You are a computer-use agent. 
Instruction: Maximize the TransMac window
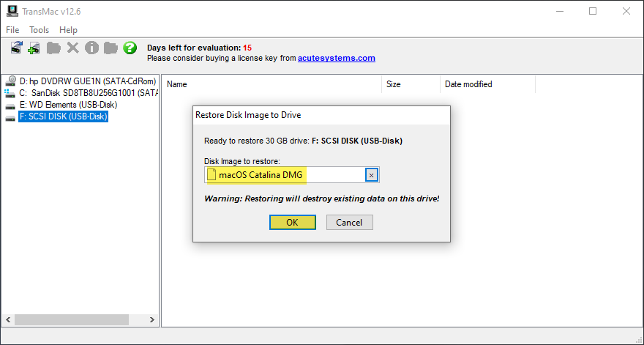tap(593, 11)
